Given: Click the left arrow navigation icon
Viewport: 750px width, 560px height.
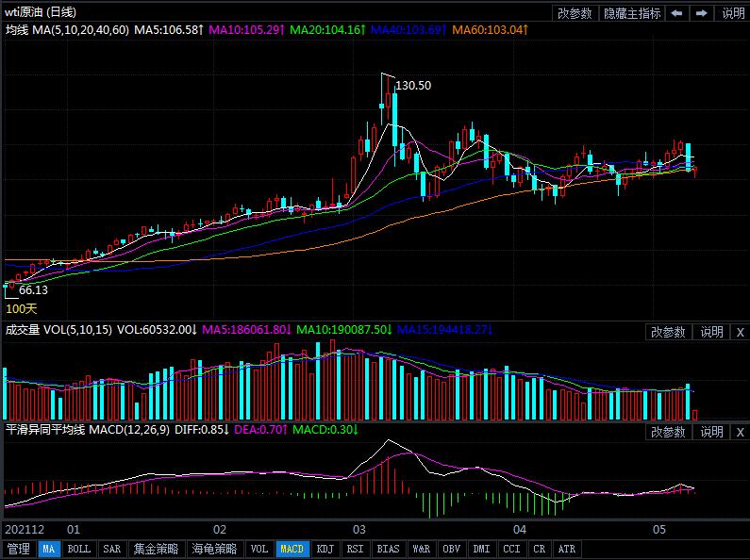Looking at the screenshot, I should tap(677, 13).
